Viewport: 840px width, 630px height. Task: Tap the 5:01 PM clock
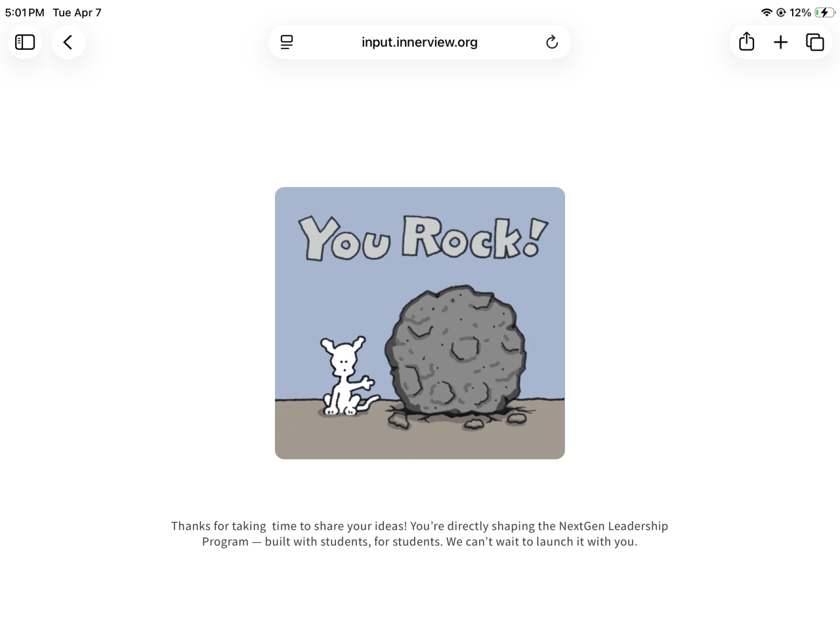[25, 12]
